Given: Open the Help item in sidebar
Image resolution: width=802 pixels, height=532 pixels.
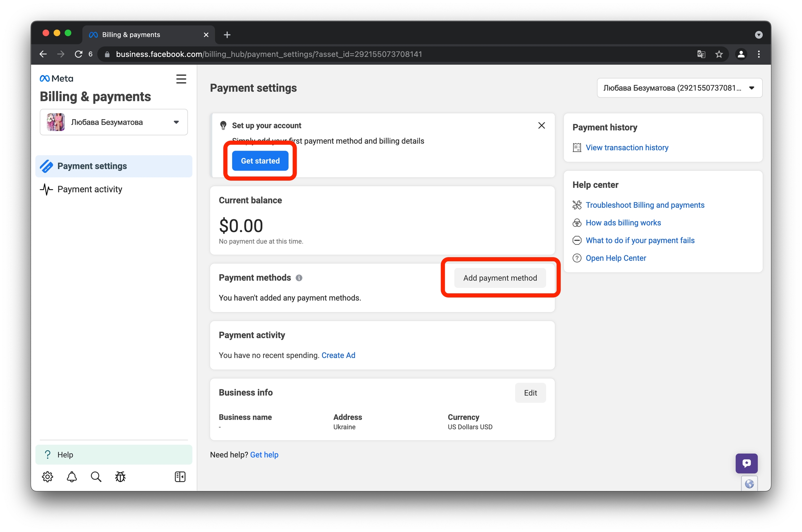Looking at the screenshot, I should pyautogui.click(x=114, y=455).
